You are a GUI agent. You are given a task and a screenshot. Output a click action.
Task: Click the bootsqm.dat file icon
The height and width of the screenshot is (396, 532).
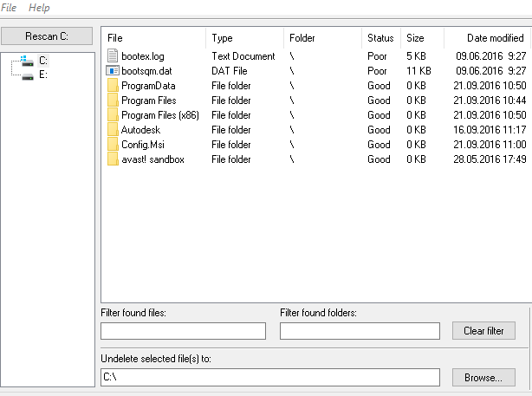[x=113, y=70]
